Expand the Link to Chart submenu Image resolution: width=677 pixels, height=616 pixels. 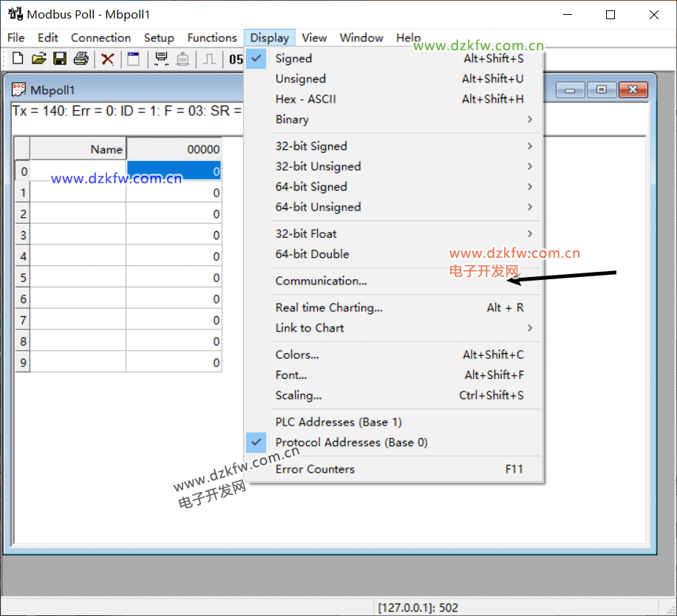click(x=310, y=328)
